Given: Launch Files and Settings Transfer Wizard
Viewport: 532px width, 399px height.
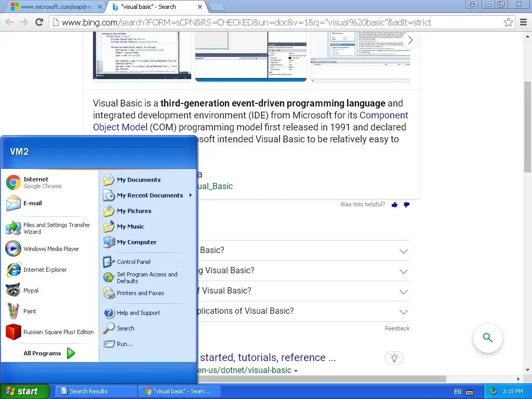Looking at the screenshot, I should 48,228.
